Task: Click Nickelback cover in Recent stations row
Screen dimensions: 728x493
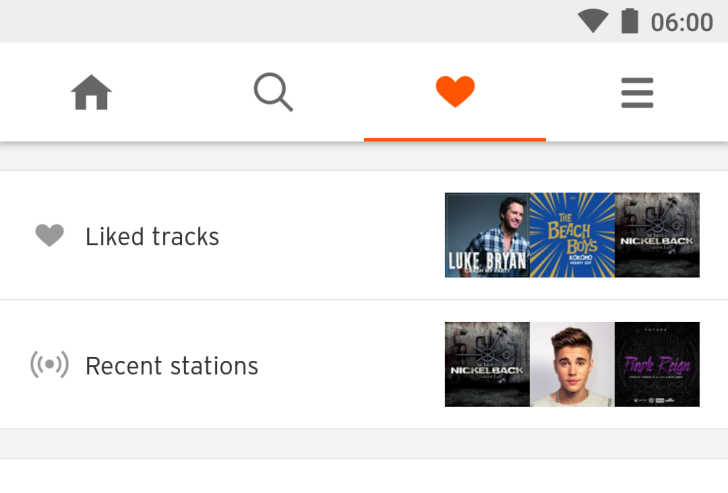Action: pyautogui.click(x=487, y=364)
